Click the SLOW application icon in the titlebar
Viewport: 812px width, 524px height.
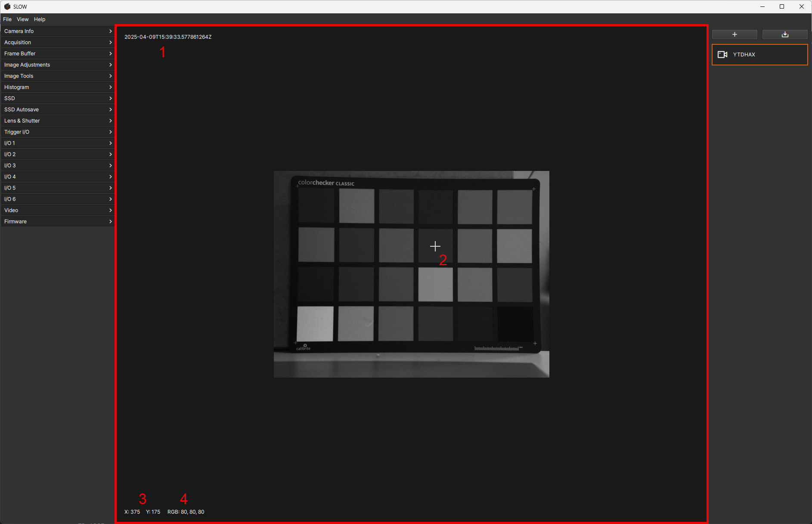click(7, 6)
